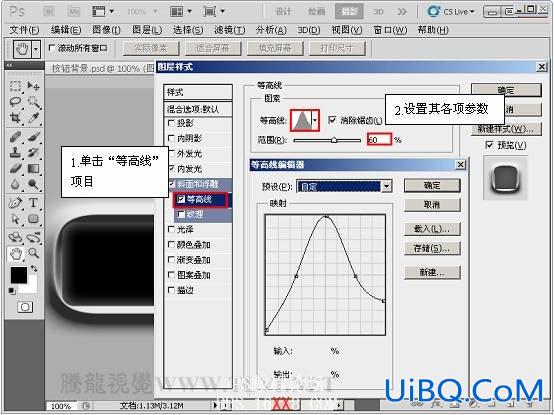The image size is (554, 415).
Task: Enable the 渐变叠加 style checkbox
Action: [x=171, y=260]
